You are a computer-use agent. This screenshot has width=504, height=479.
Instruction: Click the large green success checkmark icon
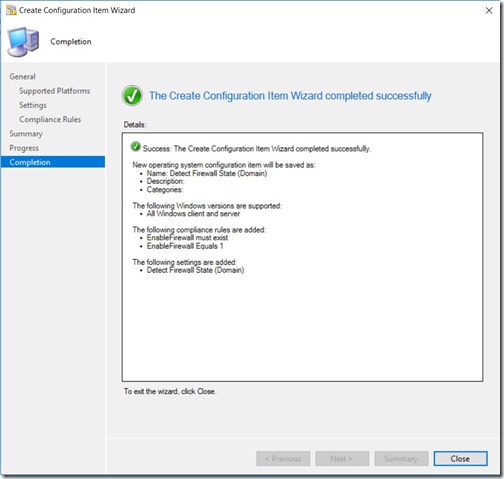click(x=132, y=96)
